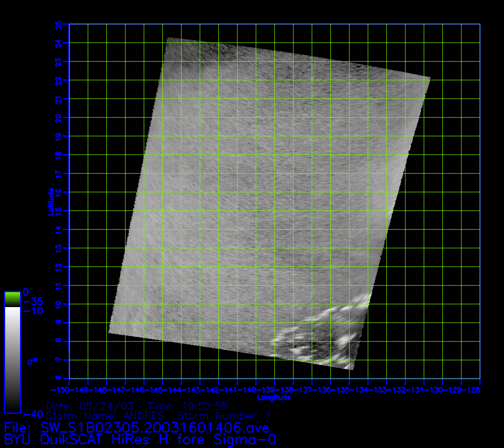Click the Time 19:52:55 text
This screenshot has height=448, width=504.
(x=188, y=406)
